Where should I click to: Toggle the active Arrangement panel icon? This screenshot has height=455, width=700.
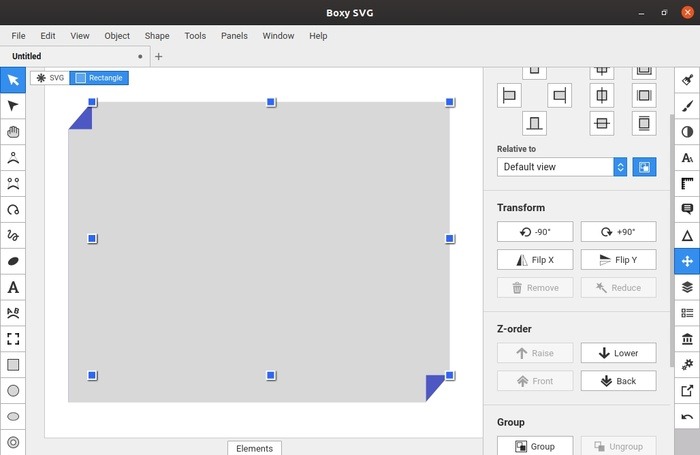click(x=687, y=261)
